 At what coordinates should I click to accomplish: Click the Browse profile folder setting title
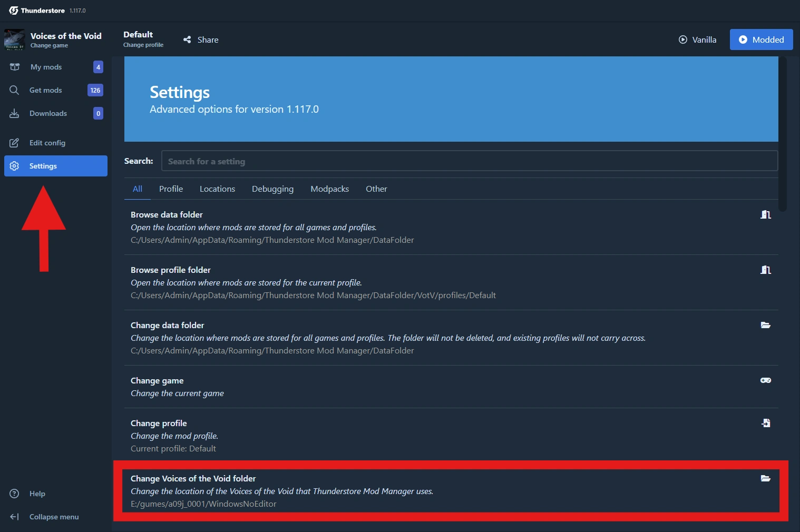(x=171, y=270)
